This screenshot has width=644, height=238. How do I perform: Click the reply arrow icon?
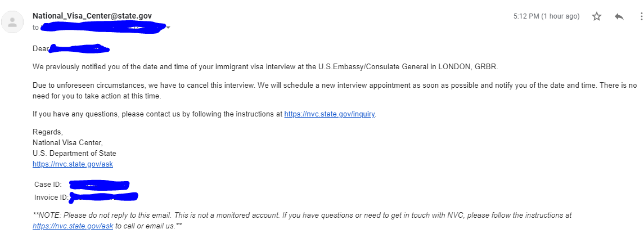(x=619, y=16)
